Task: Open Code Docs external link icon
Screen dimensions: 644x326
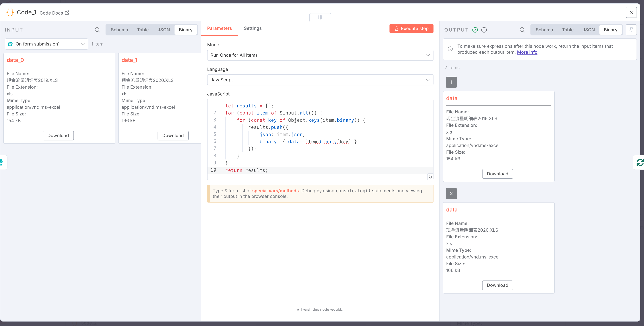Action: (x=67, y=13)
